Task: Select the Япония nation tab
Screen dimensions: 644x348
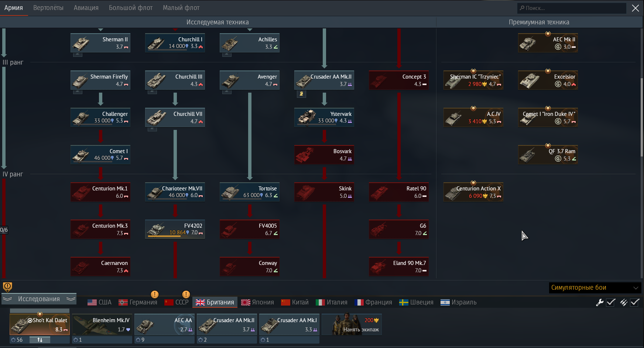Action: coord(257,302)
